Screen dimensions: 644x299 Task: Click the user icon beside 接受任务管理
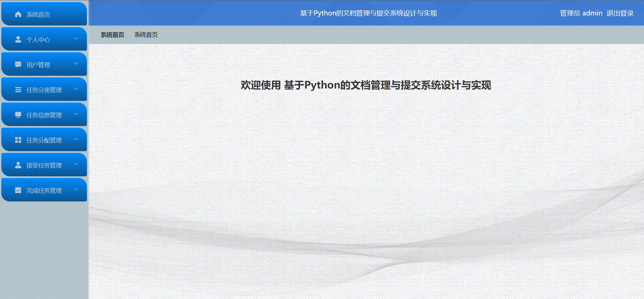(18, 165)
